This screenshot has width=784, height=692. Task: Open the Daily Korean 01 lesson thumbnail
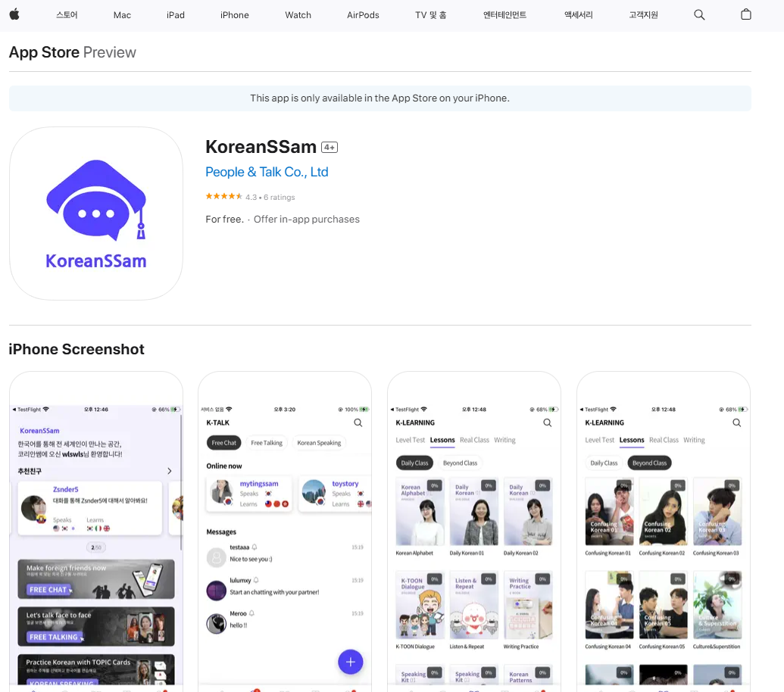(474, 512)
